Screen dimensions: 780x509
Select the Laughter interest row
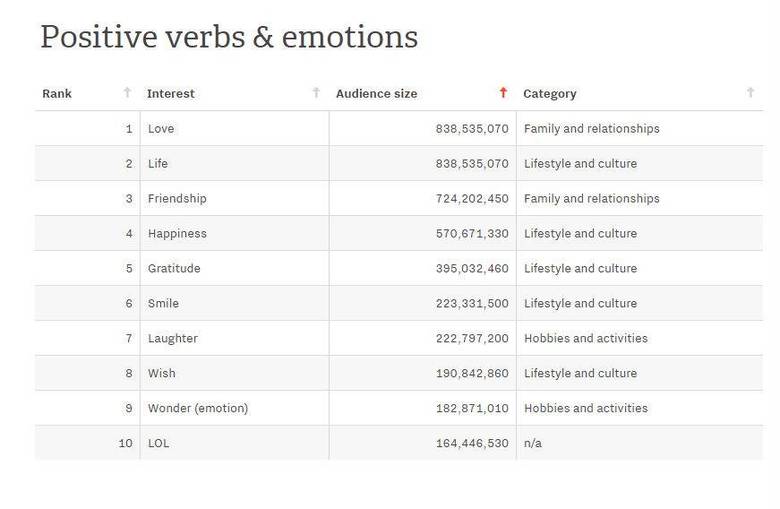coord(173,339)
